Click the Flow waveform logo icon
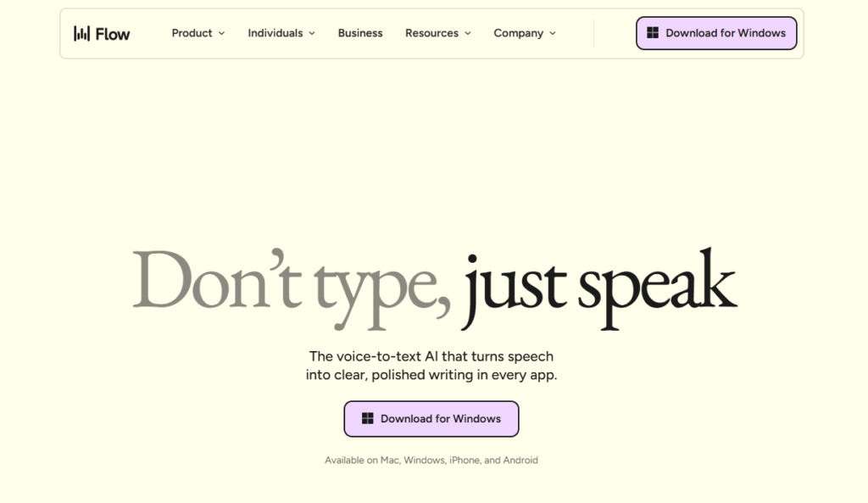The image size is (868, 503). tap(81, 33)
